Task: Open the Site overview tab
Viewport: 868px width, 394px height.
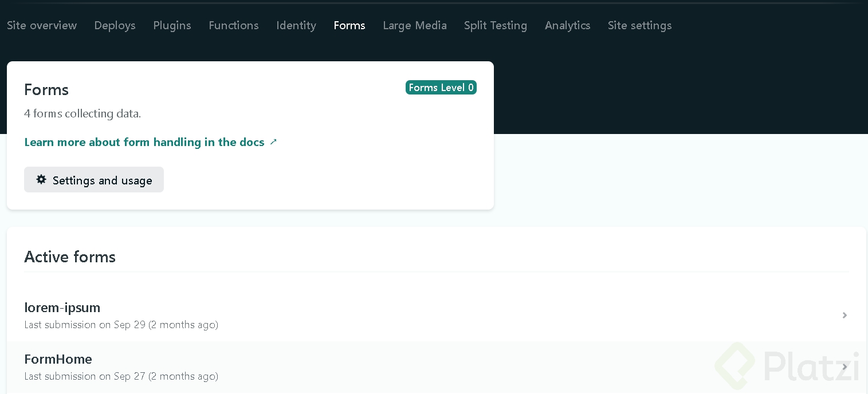Action: (42, 25)
